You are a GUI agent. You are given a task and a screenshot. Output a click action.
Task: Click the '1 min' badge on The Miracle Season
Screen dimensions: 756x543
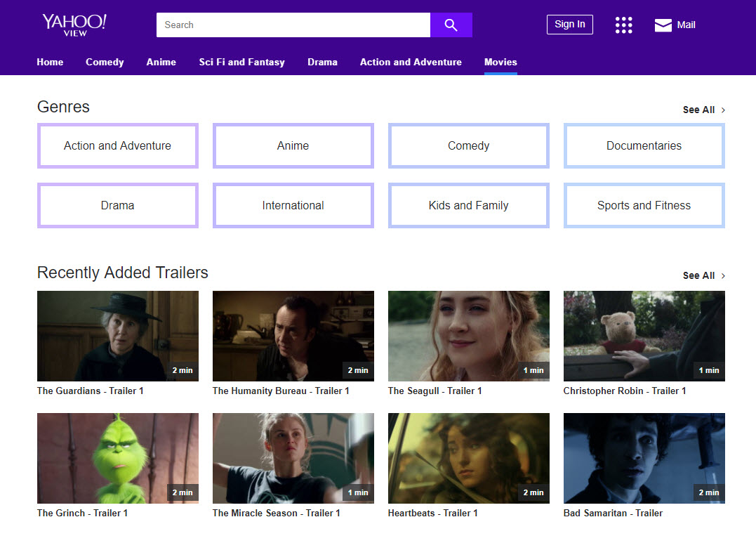coord(358,492)
